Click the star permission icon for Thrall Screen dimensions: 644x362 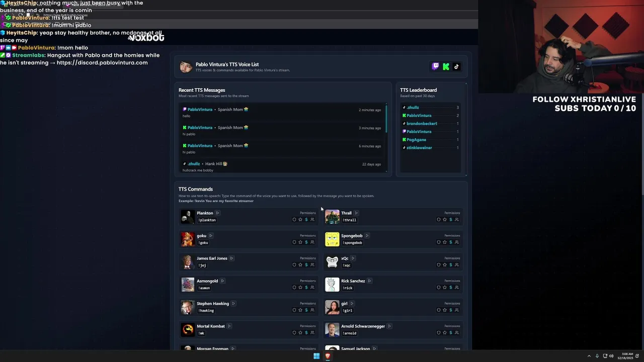(x=445, y=220)
